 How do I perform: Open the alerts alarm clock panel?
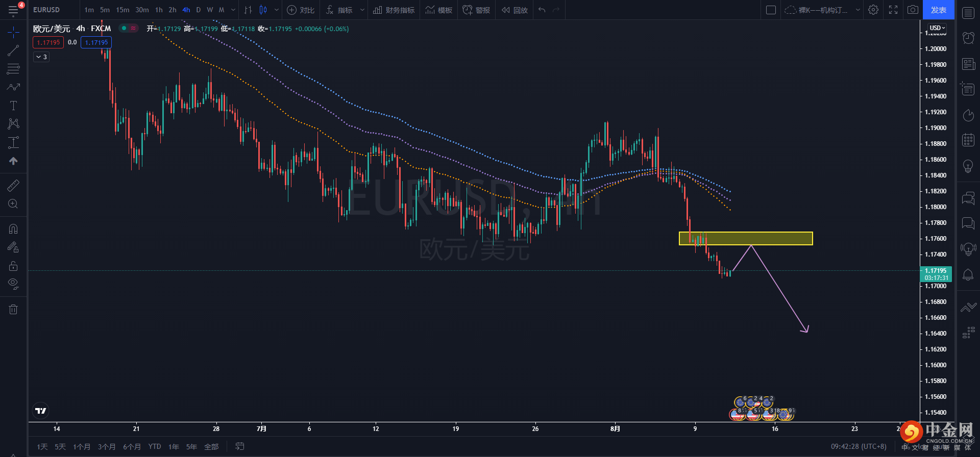pos(968,38)
